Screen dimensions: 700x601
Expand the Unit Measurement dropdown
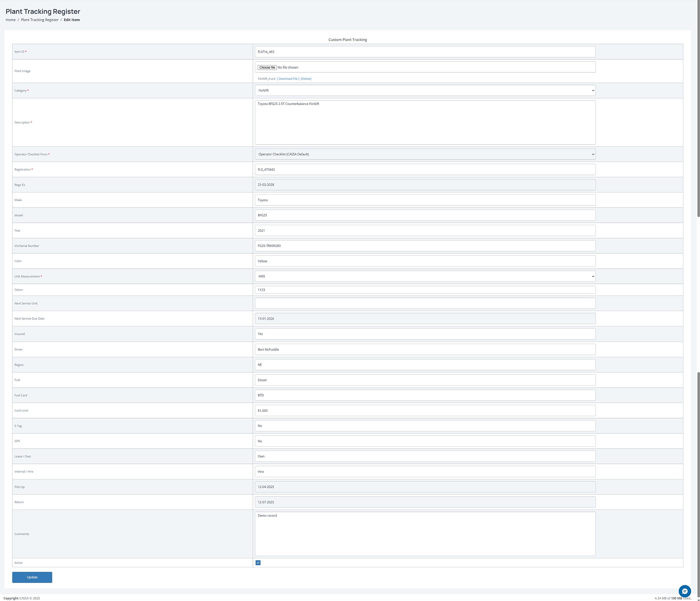click(425, 276)
